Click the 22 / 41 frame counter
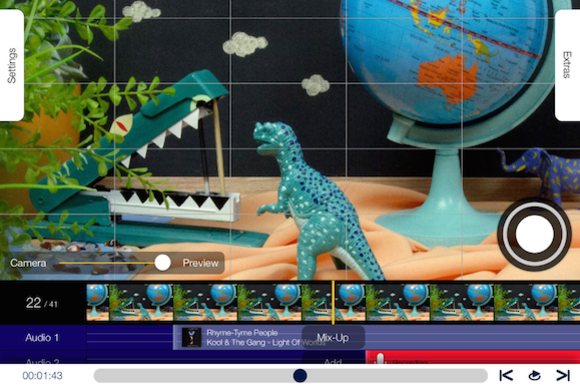Viewport: 580px width, 389px height. coord(41,303)
